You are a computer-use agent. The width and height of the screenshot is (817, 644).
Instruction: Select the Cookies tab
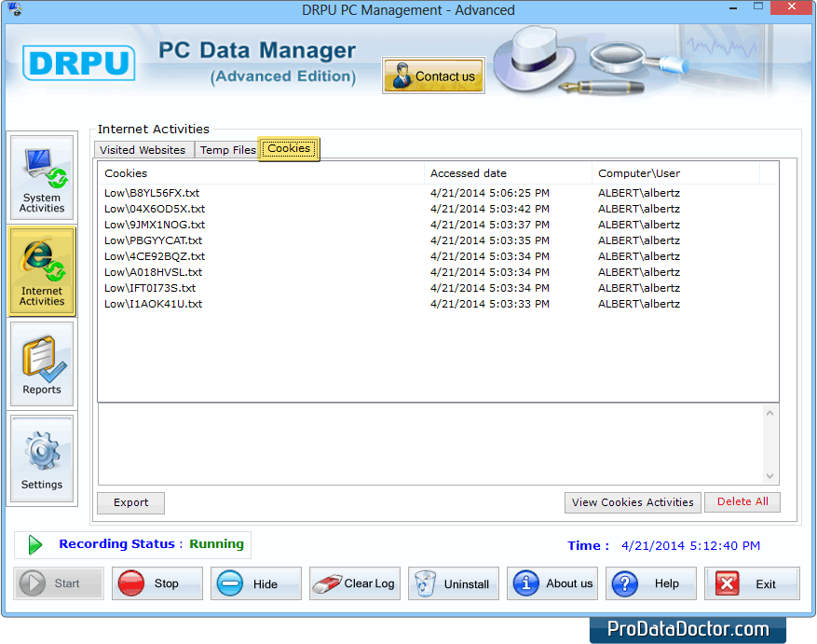coord(289,148)
